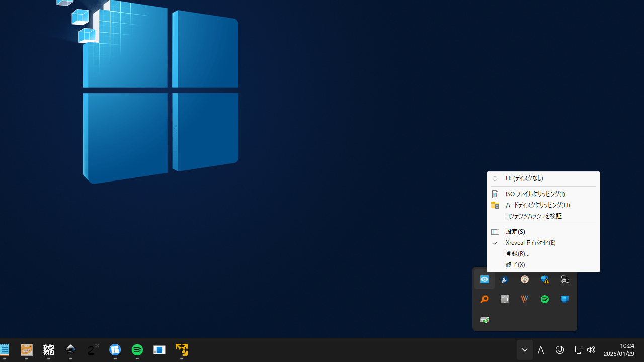Open volume control speaker icon
The width and height of the screenshot is (644, 362).
pyautogui.click(x=591, y=350)
